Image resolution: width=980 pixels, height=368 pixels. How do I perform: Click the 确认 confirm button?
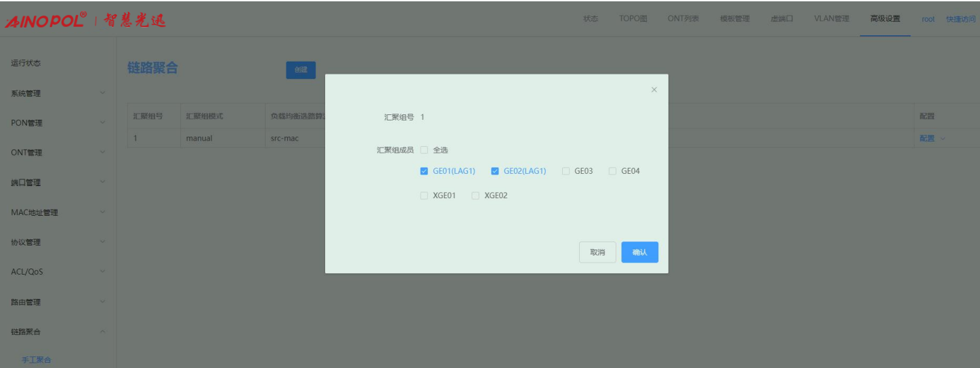click(639, 252)
